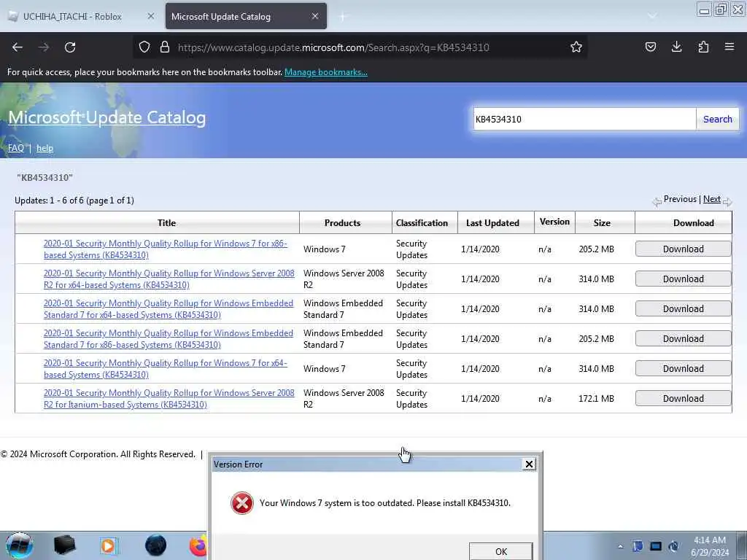This screenshot has height=560, width=747.
Task: Open the dark globe taskbar application
Action: click(x=155, y=545)
